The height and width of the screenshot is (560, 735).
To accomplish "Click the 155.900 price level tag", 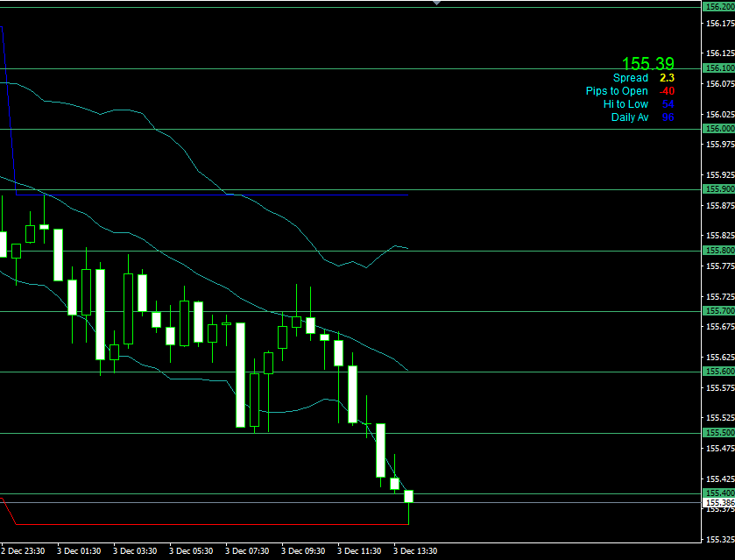I will (x=718, y=189).
